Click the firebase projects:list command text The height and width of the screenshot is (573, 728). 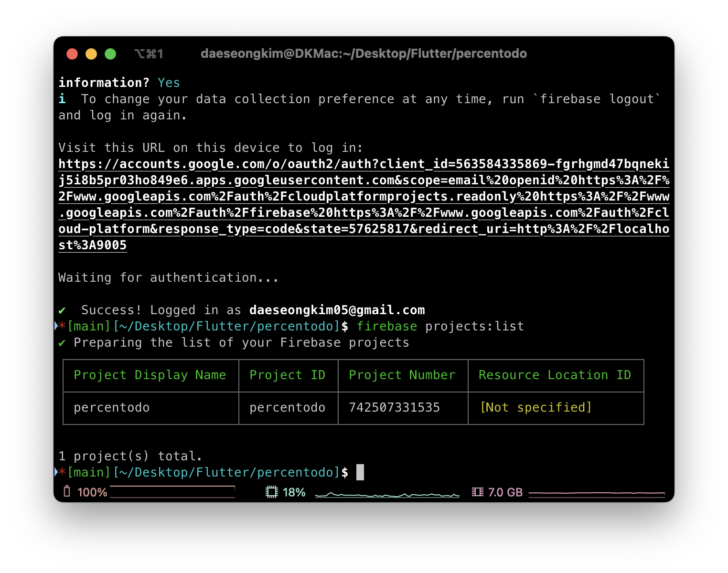[x=440, y=326]
